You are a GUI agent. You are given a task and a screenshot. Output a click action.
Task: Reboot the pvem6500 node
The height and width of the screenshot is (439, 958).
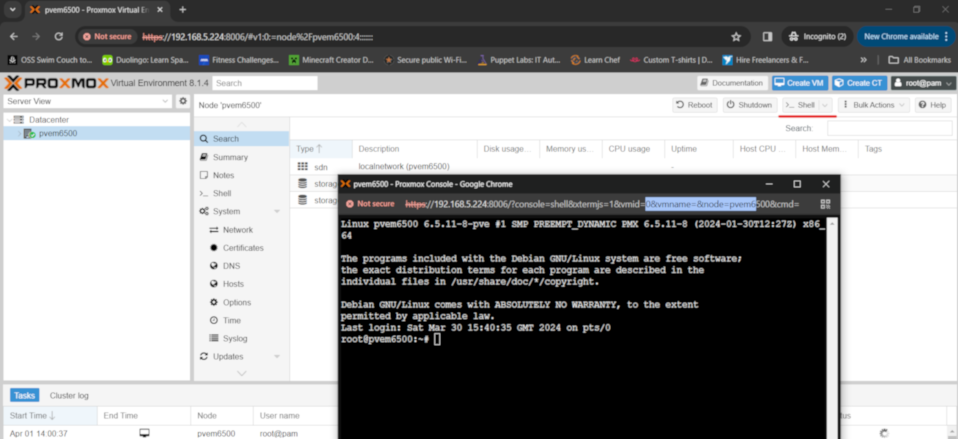[x=695, y=105]
